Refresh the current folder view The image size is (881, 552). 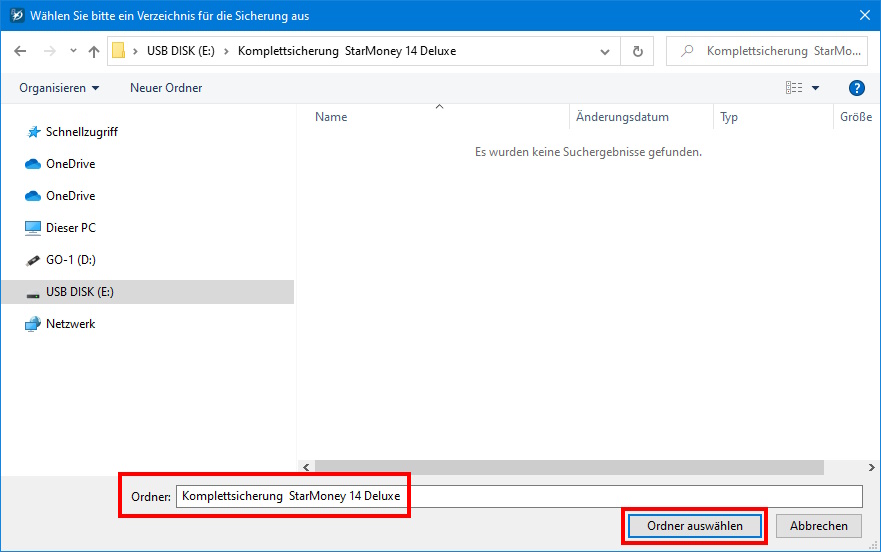[x=637, y=51]
